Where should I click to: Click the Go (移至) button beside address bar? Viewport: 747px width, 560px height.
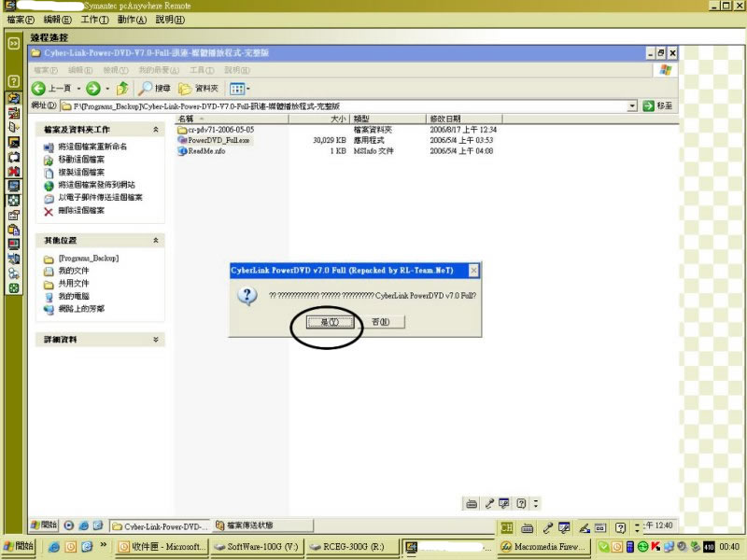657,105
